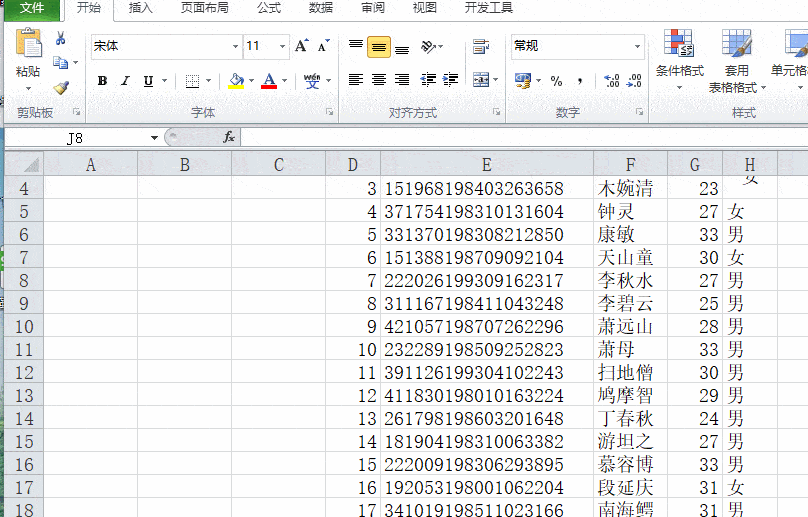Open the merge cells dropdown arrow

496,80
